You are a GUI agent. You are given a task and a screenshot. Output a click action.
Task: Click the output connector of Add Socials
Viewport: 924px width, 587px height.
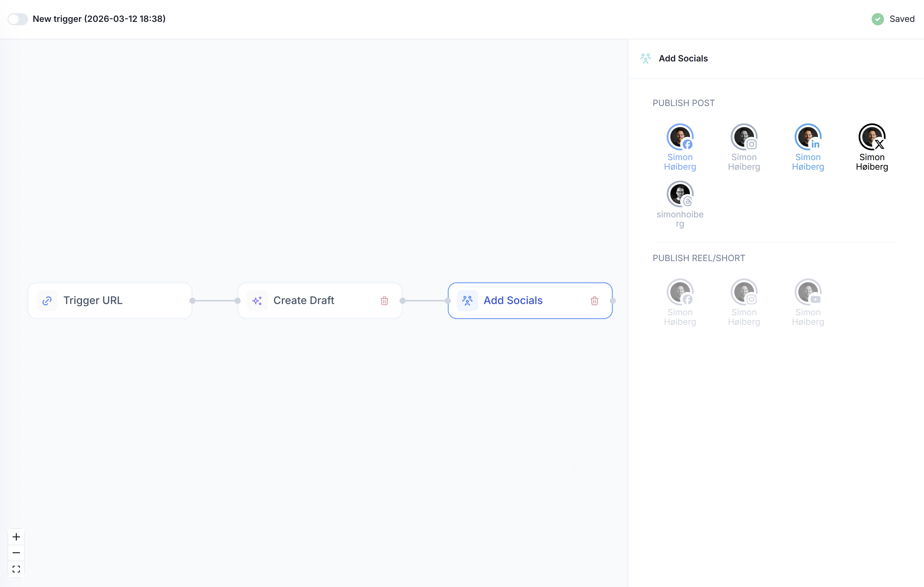pyautogui.click(x=613, y=301)
